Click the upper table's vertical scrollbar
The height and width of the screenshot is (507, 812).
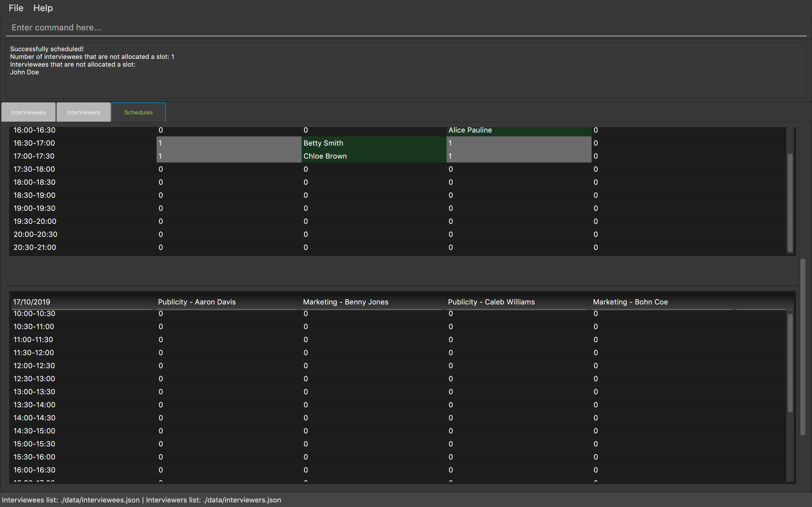[790, 203]
